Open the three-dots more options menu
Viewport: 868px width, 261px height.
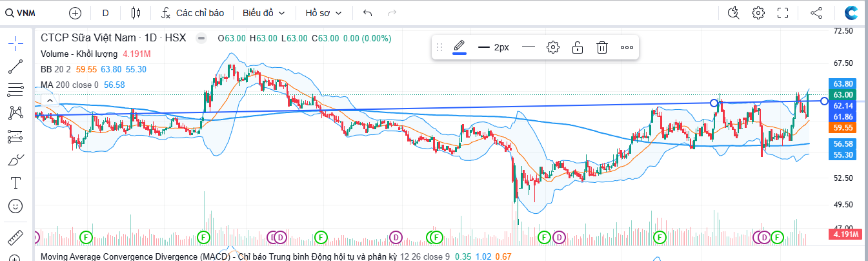pyautogui.click(x=627, y=47)
